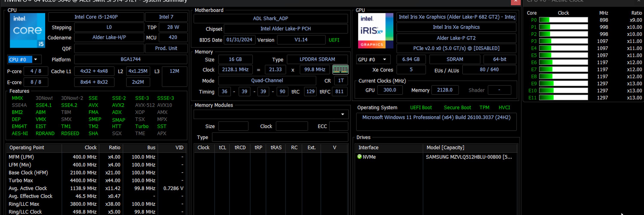Viewport: 644px width, 215px height.
Task: Click the E11 core clock bar
Action: coord(563,98)
